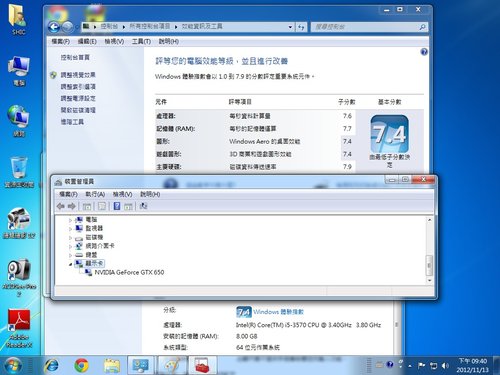Select NVIDIA GeForce GTX 650 device
The width and height of the screenshot is (500, 375).
click(129, 272)
